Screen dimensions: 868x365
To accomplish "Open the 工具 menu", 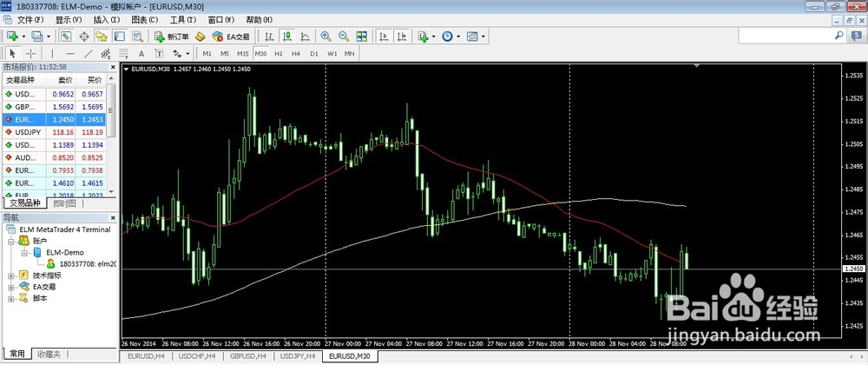I will [x=182, y=20].
